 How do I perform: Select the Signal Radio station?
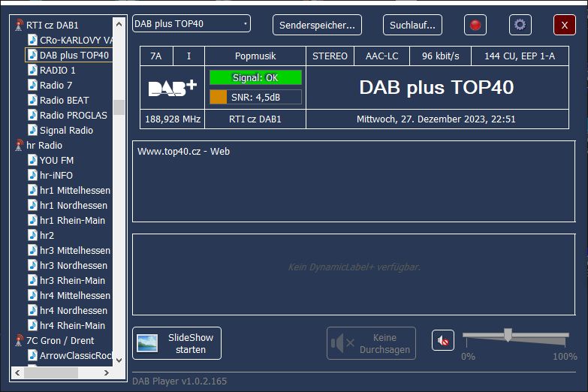[x=66, y=130]
